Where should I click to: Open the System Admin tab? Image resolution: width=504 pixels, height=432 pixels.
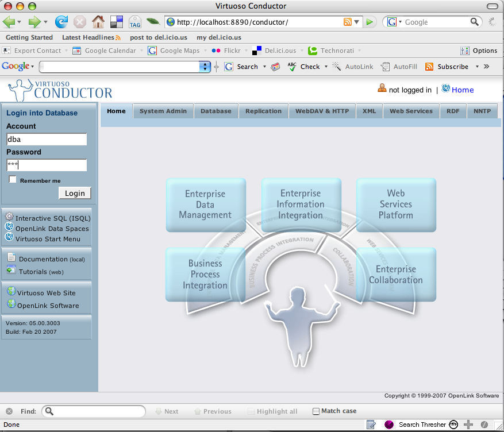(x=163, y=111)
